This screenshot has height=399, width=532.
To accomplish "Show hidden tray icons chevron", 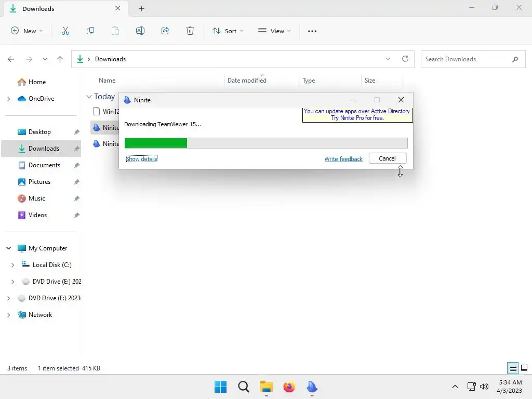I will [x=455, y=387].
